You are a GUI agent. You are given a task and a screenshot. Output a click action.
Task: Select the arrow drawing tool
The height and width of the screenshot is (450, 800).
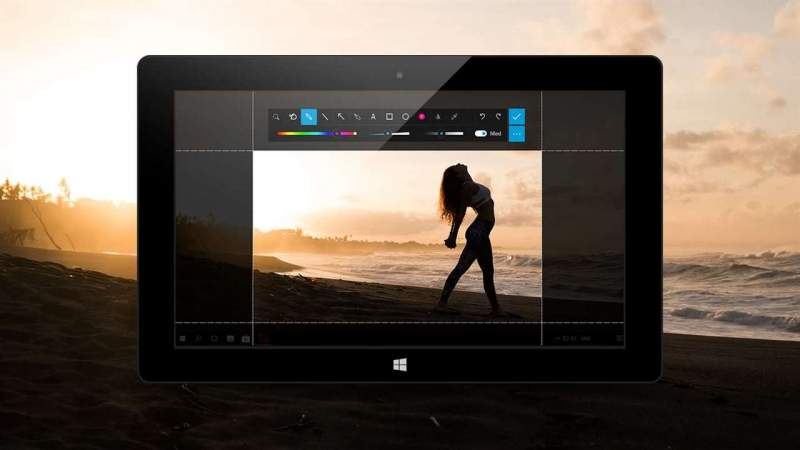click(341, 117)
